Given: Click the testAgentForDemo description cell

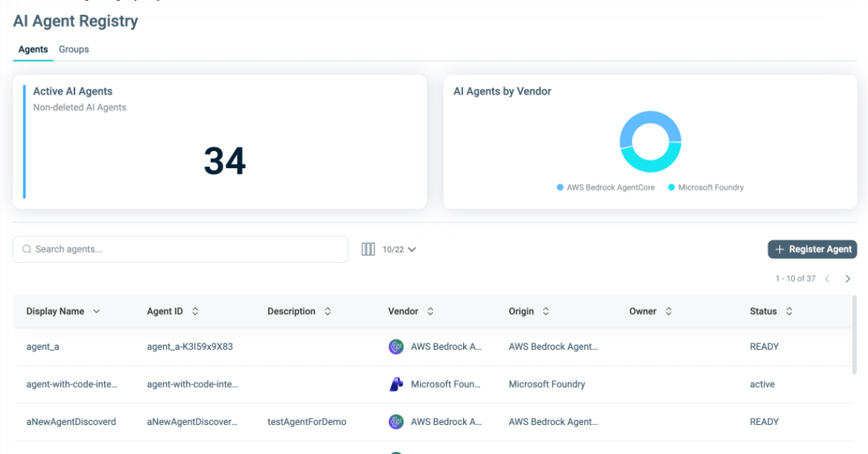Looking at the screenshot, I should [x=307, y=422].
